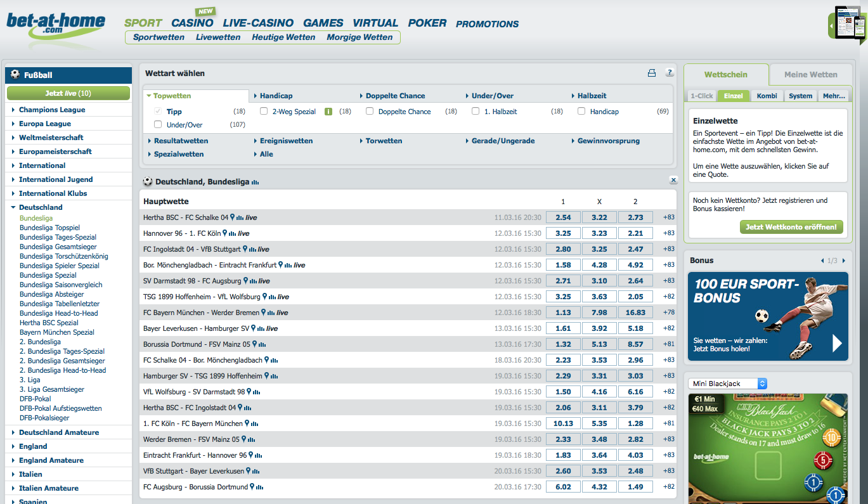Click location pin icon for Hertha BSC - FC Schalke 04
The image size is (868, 504).
click(x=233, y=217)
